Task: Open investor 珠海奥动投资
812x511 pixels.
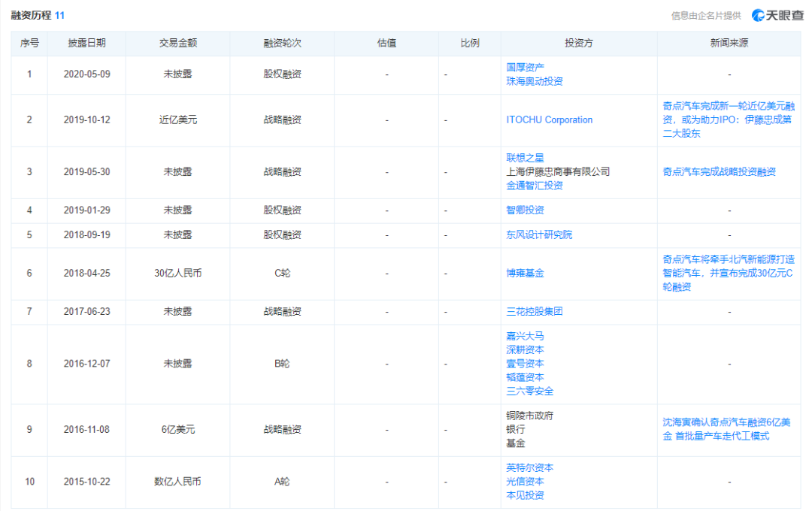Action: point(535,81)
